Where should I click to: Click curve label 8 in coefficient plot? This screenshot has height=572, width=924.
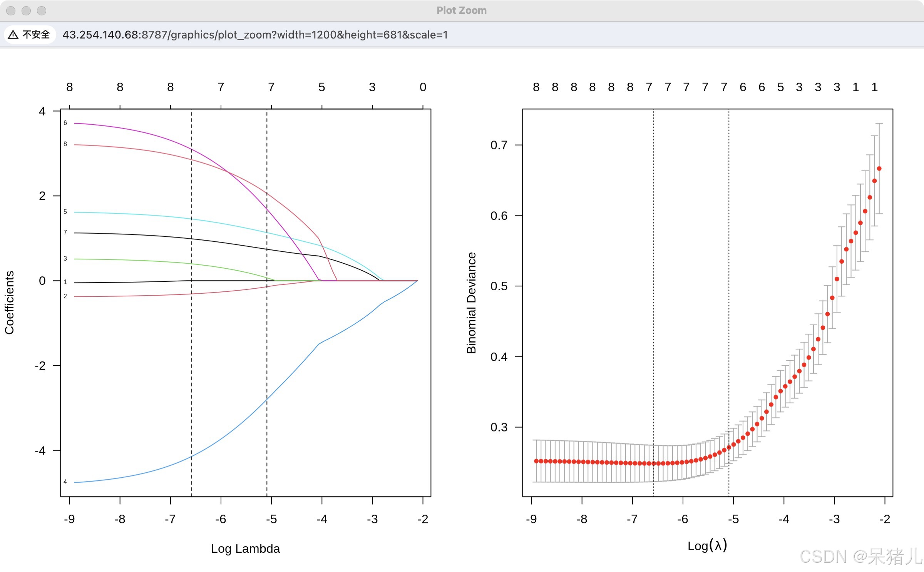coord(65,144)
